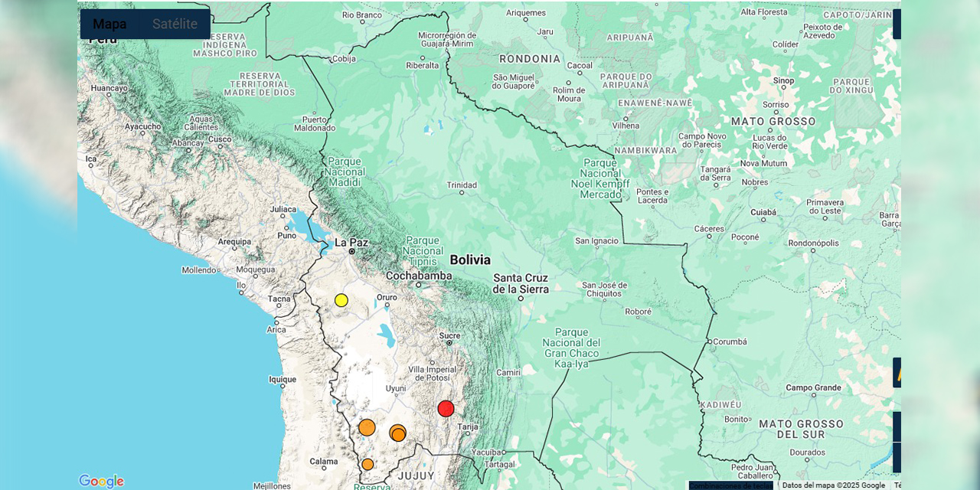The height and width of the screenshot is (490, 980).
Task: Click the Cobija city label
Action: pyautogui.click(x=344, y=59)
